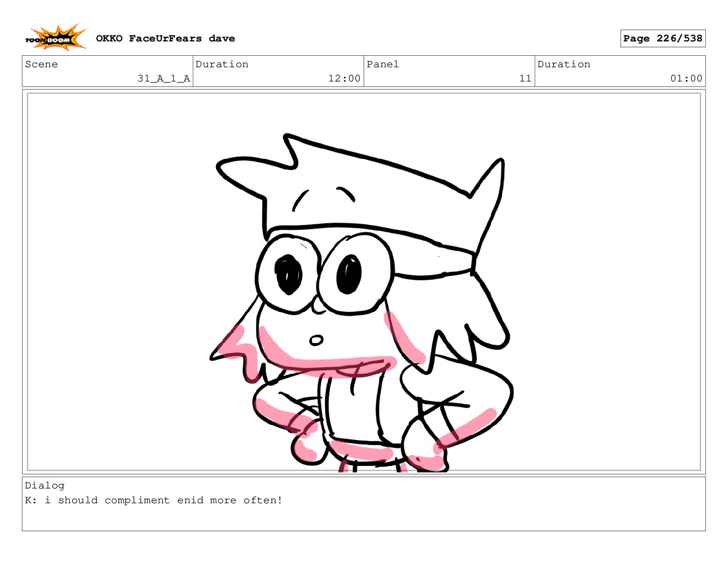Click the storyboard panel drawing
This screenshot has width=728, height=564.
pos(364,282)
